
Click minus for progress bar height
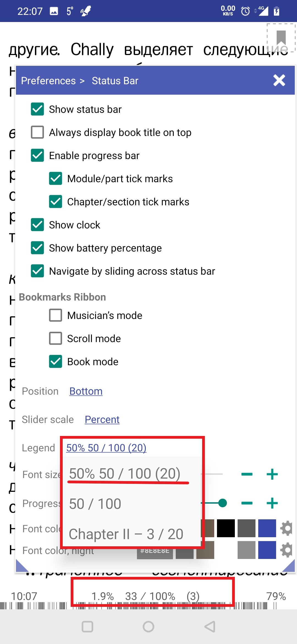(x=247, y=503)
